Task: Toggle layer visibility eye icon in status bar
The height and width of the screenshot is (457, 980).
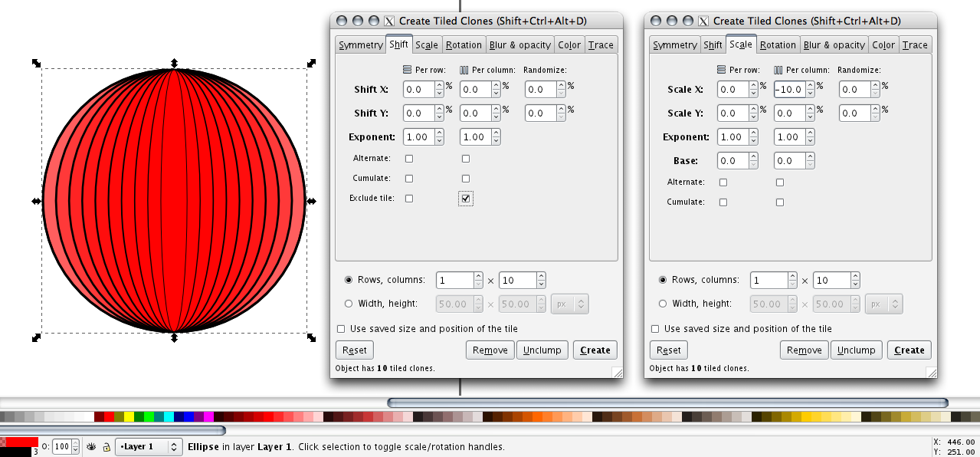Action: click(91, 446)
